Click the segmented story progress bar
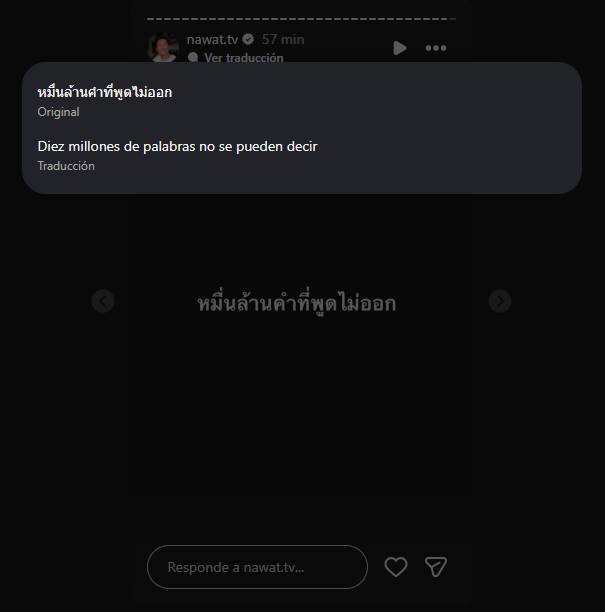Screen dimensions: 605x612 [x=301, y=18]
